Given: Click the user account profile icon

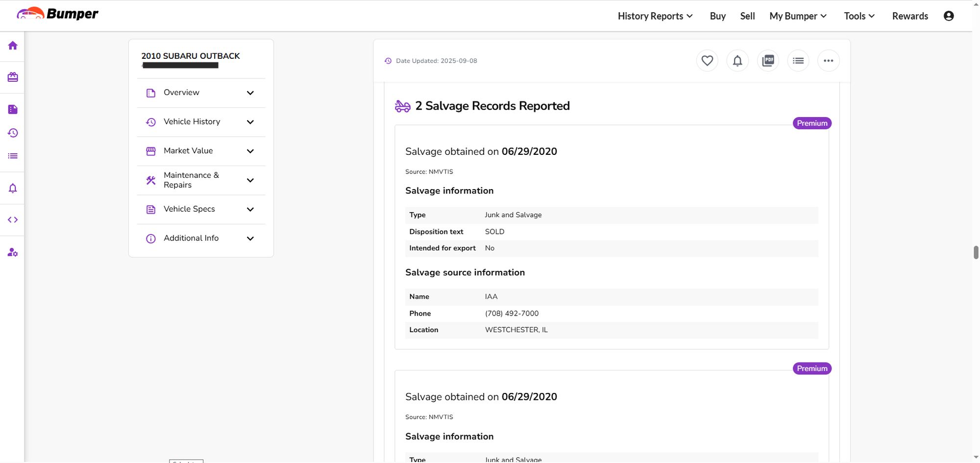Looking at the screenshot, I should click(x=949, y=16).
